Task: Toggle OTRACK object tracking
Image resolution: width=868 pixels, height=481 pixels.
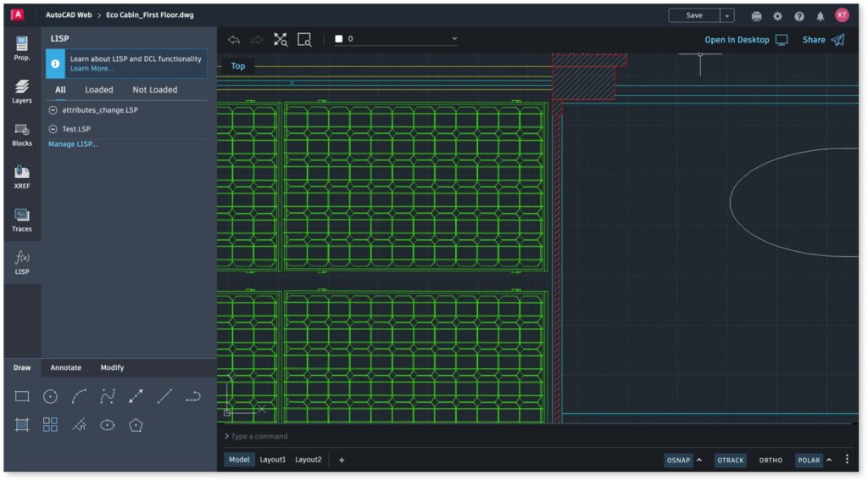Action: tap(730, 460)
